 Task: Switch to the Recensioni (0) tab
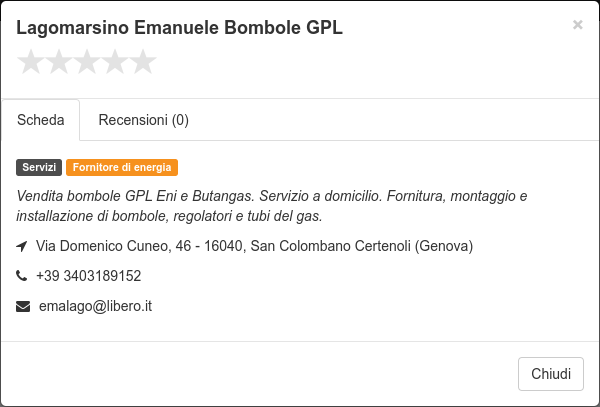(x=143, y=120)
